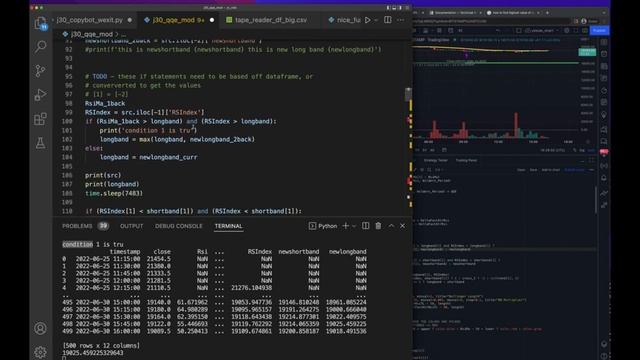This screenshot has height=360, width=640.
Task: Toggle auto scale on the TradingView chart
Action: point(591,150)
